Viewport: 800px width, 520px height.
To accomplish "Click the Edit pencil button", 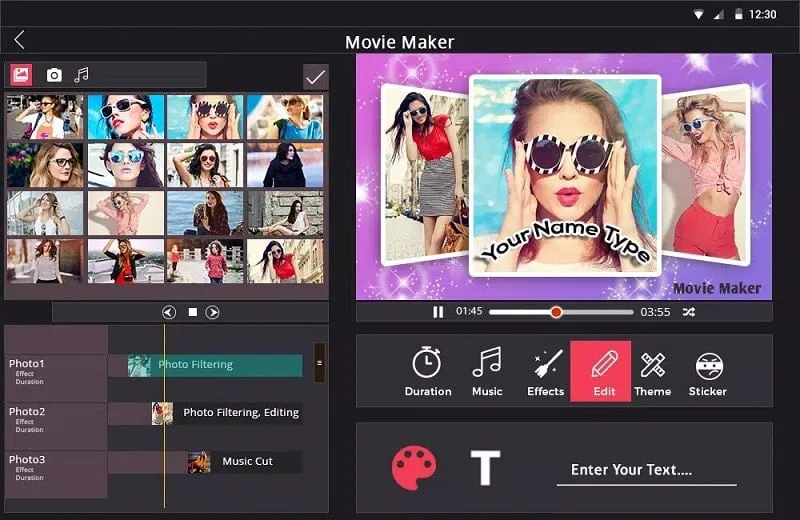I will [x=601, y=371].
